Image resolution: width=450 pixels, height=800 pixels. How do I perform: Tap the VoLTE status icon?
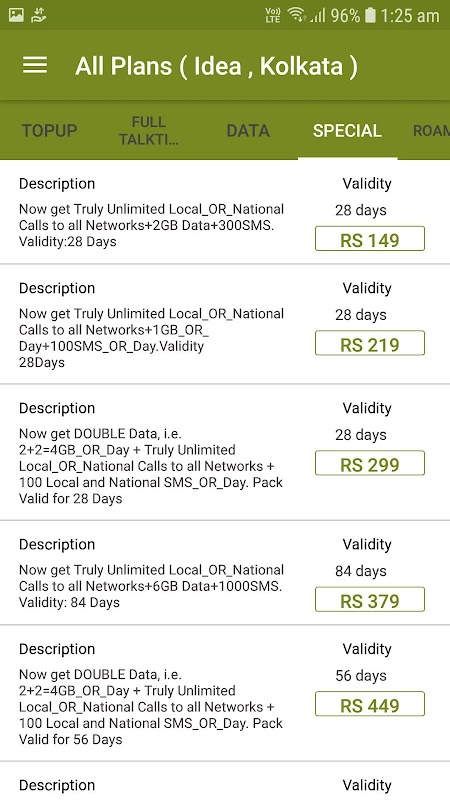(273, 15)
